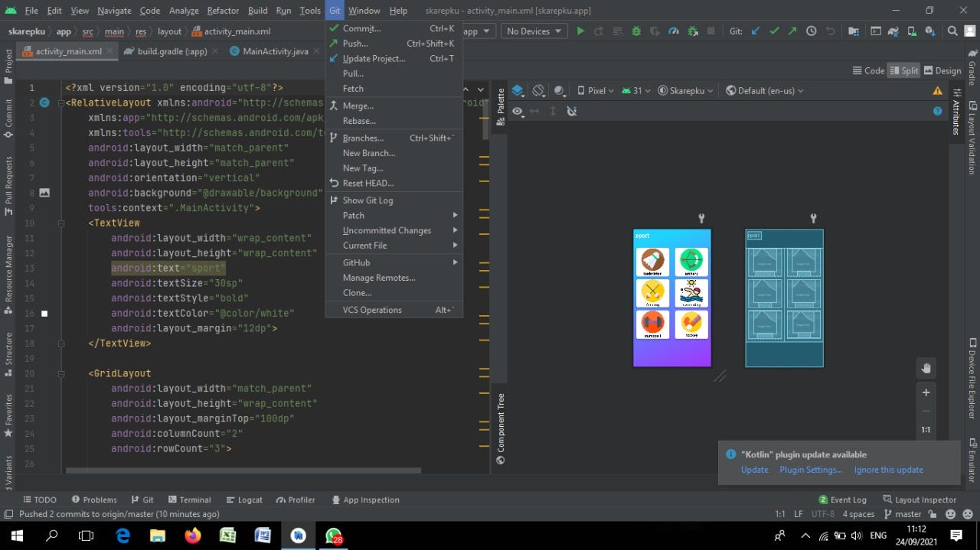Toggle the view options eye icon
The width and height of the screenshot is (980, 550).
click(518, 110)
